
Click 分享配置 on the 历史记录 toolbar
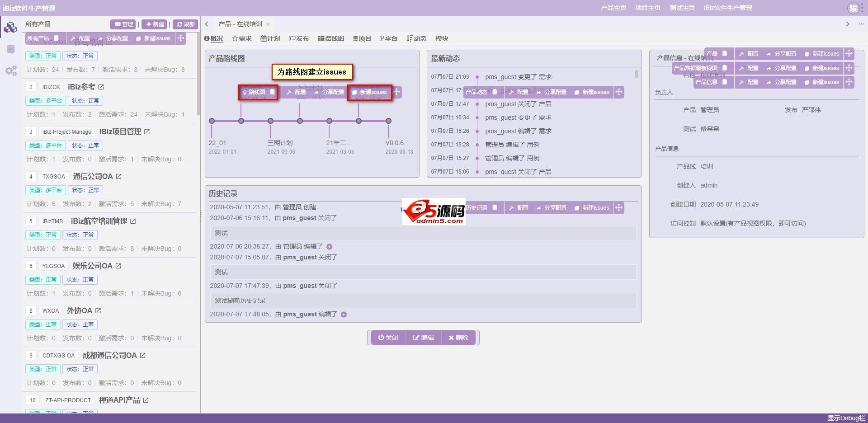(x=552, y=208)
